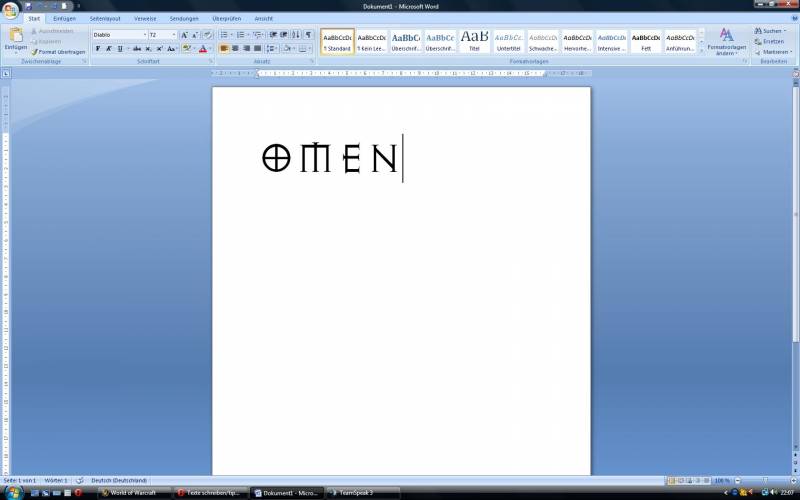This screenshot has width=800, height=500.
Task: Open Verweise ribbon tab
Action: 145,18
